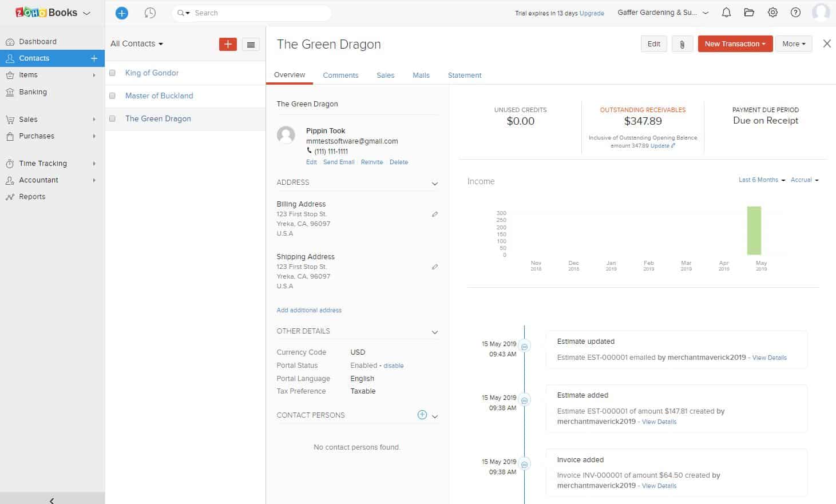View Details of Estimate updated entry
Viewport: 836px width, 504px height.
pos(769,358)
